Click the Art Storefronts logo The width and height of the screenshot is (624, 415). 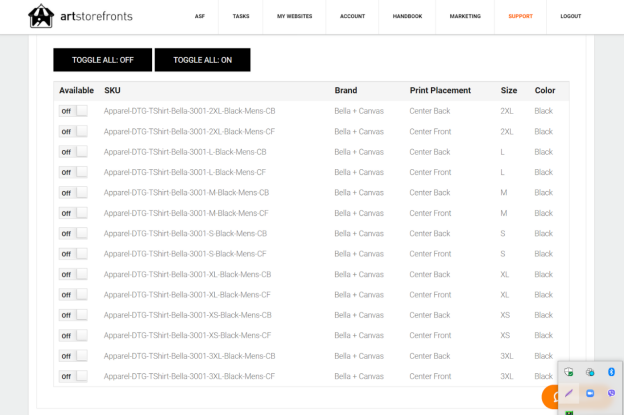tap(80, 16)
